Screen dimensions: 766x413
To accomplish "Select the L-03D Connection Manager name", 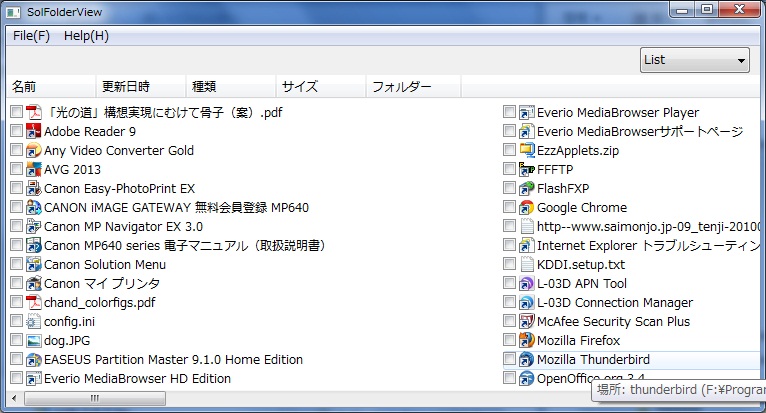I will pyautogui.click(x=615, y=303).
